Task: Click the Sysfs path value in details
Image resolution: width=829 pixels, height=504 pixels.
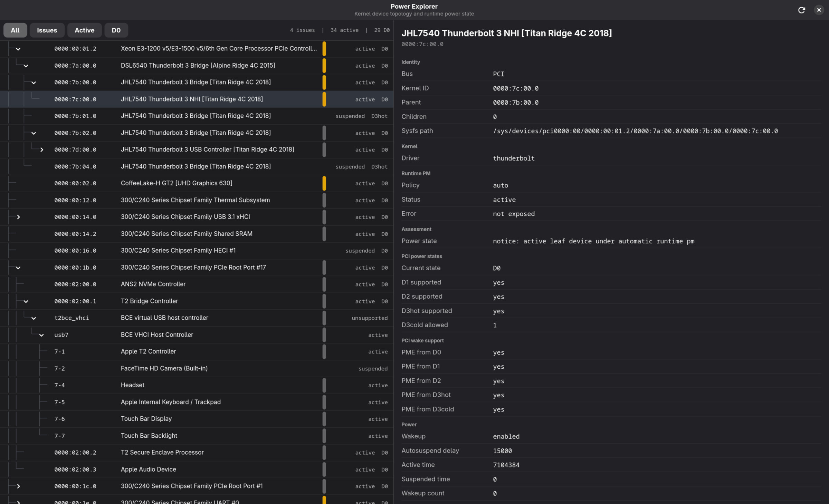Action: [635, 131]
